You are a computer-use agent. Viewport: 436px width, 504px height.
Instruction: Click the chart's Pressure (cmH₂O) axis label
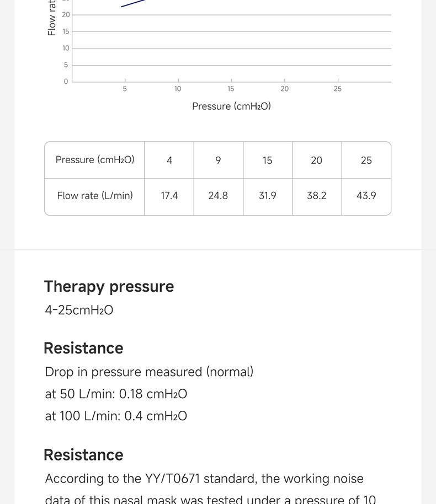click(x=231, y=106)
